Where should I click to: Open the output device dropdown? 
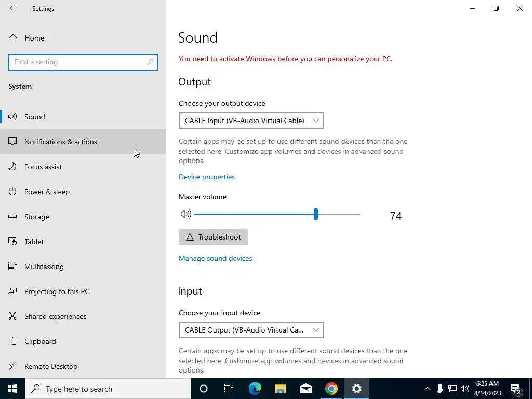pos(251,121)
